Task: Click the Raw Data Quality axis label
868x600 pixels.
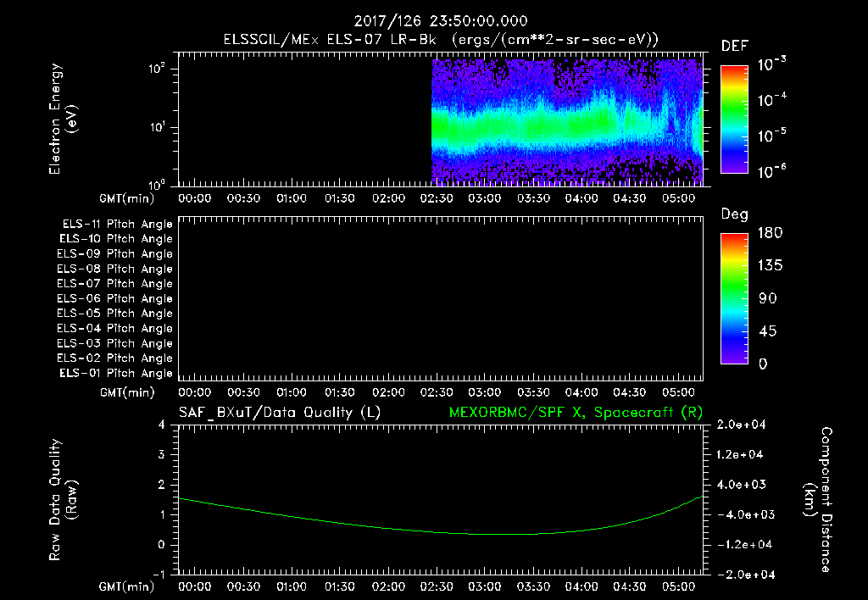Action: tap(64, 499)
